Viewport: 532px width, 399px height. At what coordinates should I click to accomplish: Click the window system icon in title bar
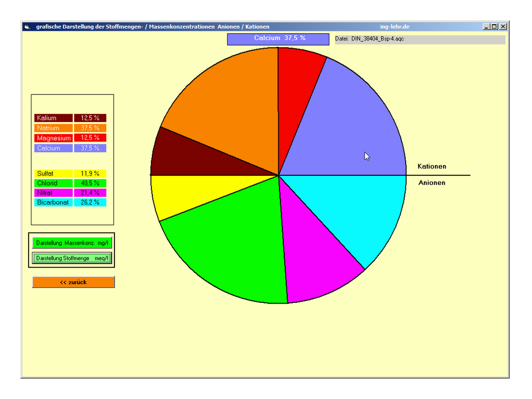tap(27, 27)
